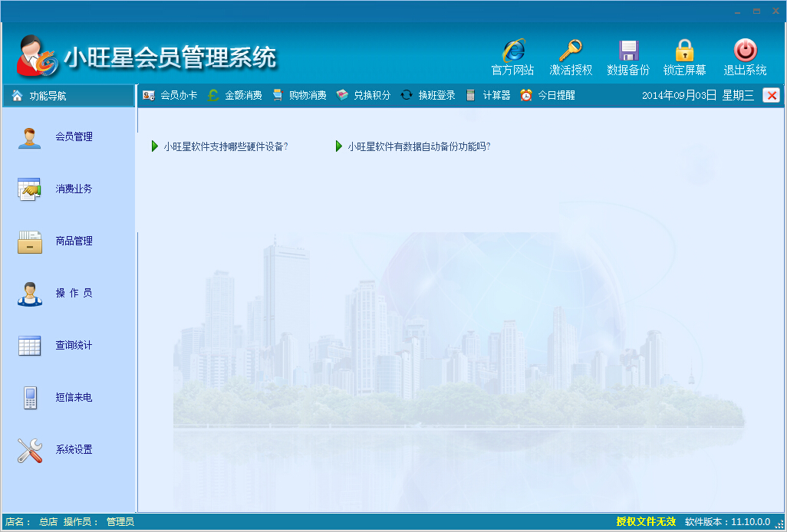787x532 pixels.
Task: Open link 小旺星软件有数据自动备份功能吗?
Action: (x=419, y=146)
